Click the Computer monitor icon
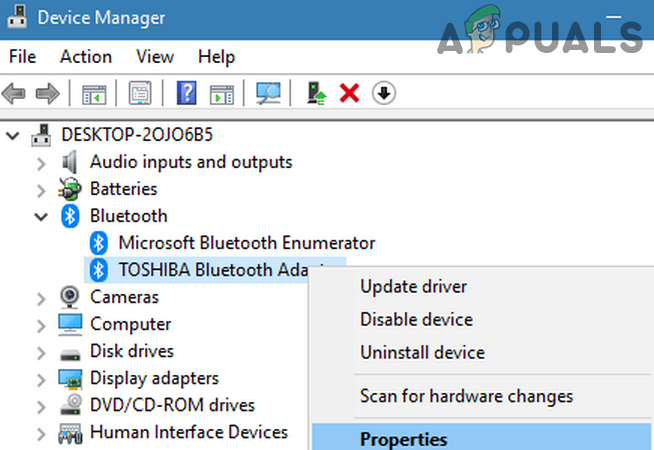 tap(70, 324)
